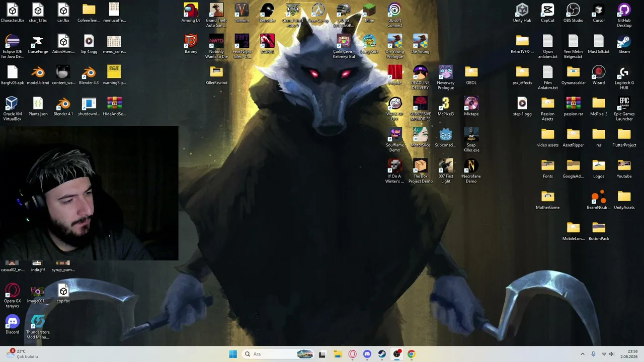Screen dimensions: 644x362
Task: Select the HideAndSe... archive icon
Action: pyautogui.click(x=114, y=107)
